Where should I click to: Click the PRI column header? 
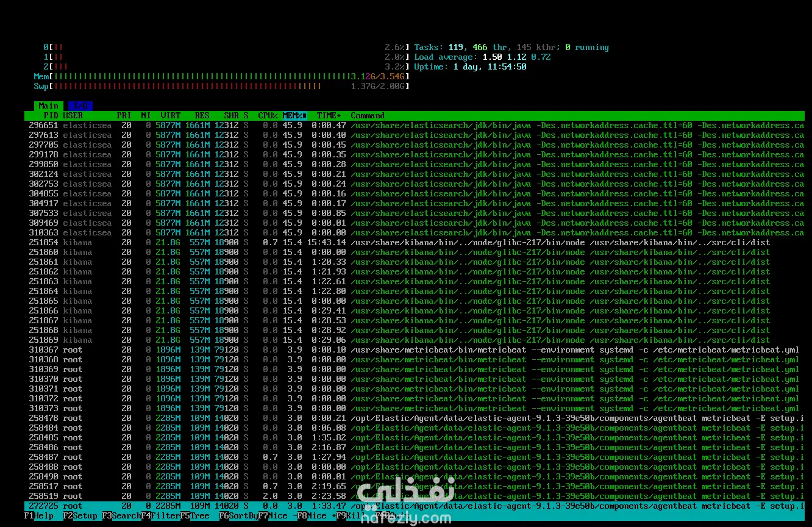(x=124, y=115)
